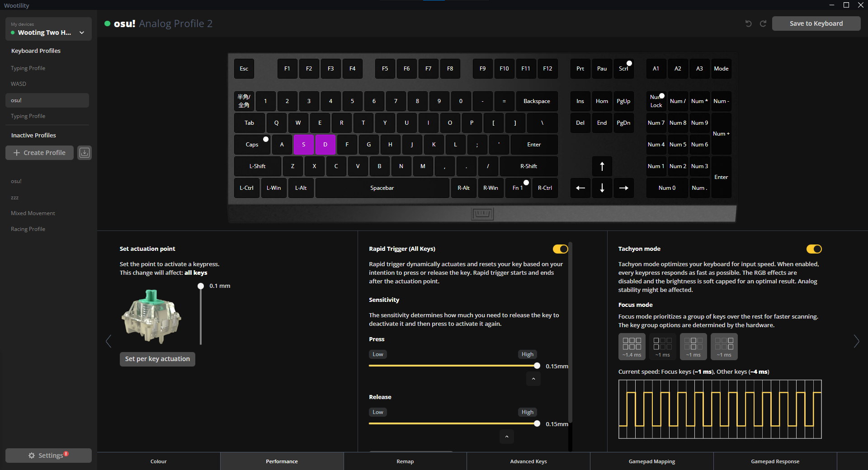Select the second focus mode key group
The image size is (868, 470).
point(662,346)
